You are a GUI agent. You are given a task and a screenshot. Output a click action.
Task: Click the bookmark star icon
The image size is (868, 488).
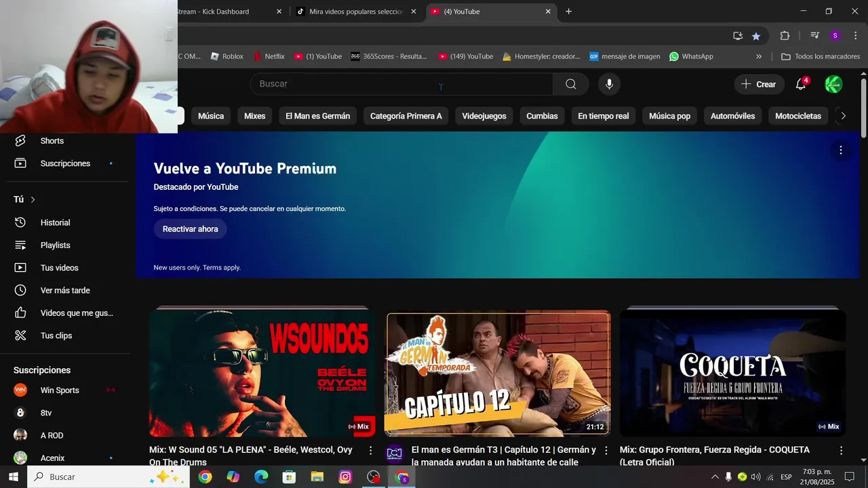pyautogui.click(x=756, y=35)
